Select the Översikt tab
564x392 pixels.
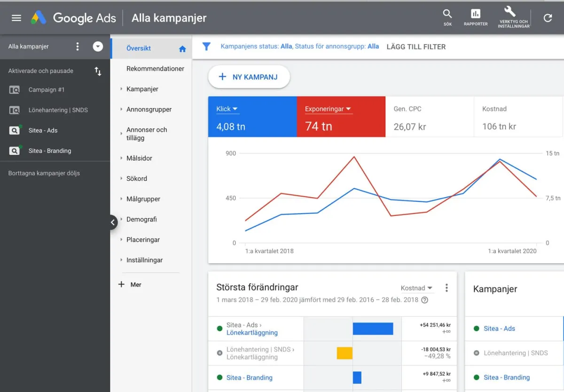(x=151, y=48)
